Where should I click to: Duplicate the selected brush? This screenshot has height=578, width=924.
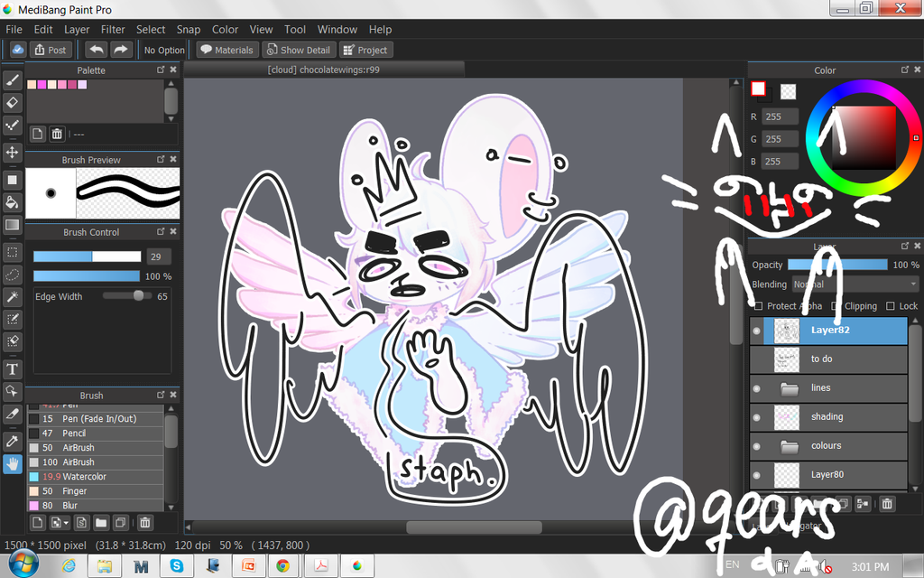(x=121, y=523)
